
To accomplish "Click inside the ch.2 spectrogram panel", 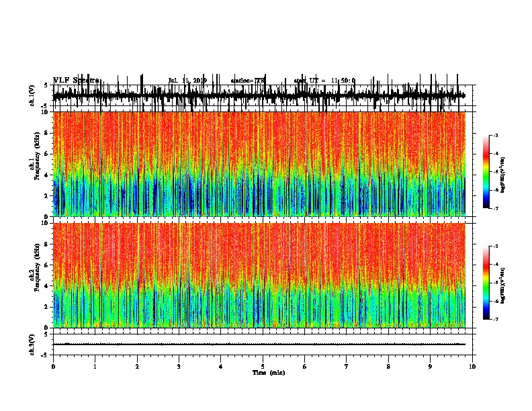I will click(259, 275).
